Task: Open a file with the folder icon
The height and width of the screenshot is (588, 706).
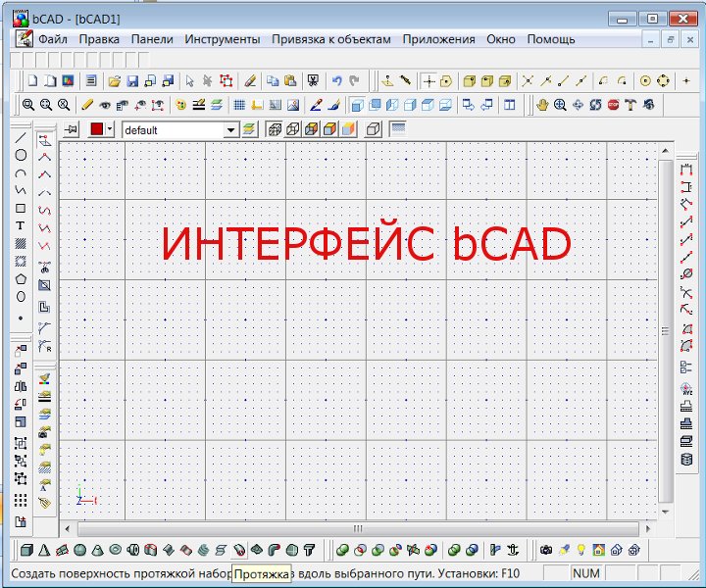Action: (x=115, y=81)
